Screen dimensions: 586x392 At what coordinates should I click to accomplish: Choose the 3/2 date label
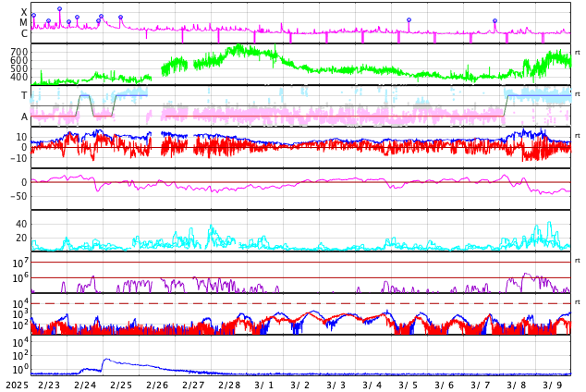(x=300, y=385)
